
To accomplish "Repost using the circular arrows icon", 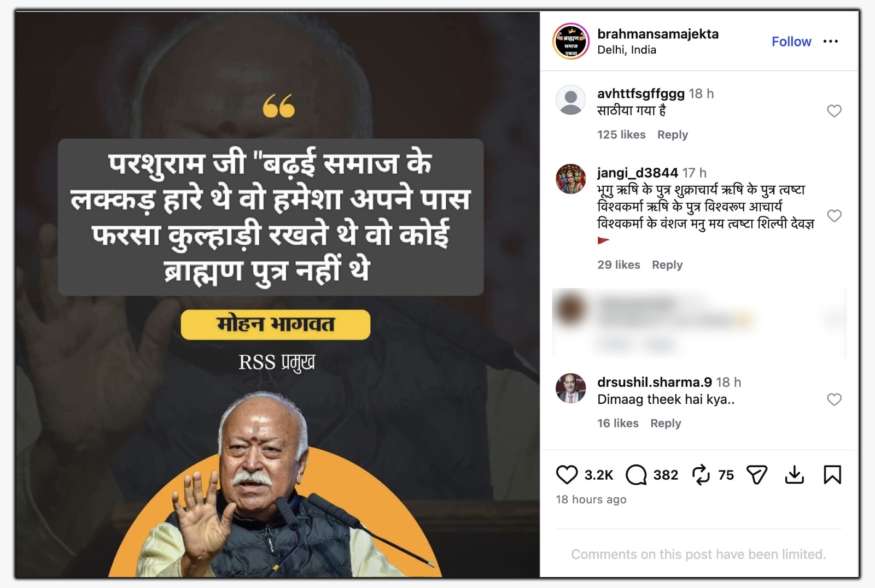I will click(701, 475).
